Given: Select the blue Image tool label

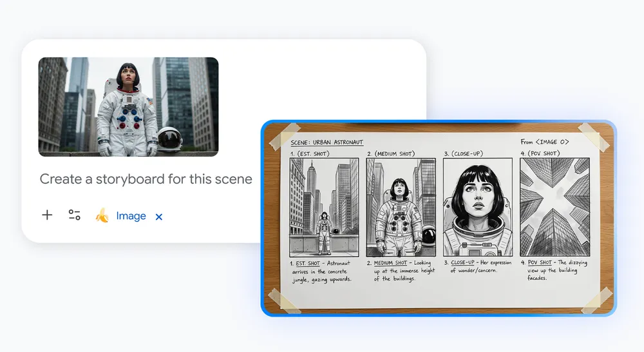Looking at the screenshot, I should pyautogui.click(x=131, y=216).
